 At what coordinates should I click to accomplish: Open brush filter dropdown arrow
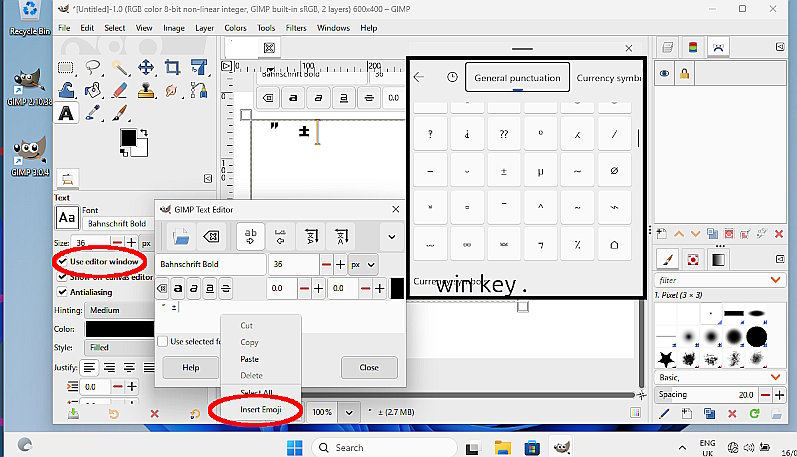click(x=775, y=280)
